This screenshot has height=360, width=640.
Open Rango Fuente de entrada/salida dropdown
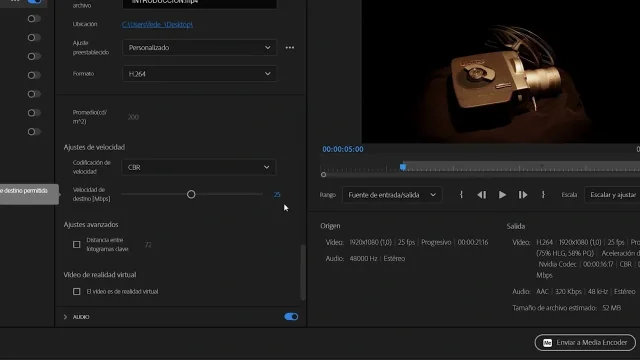tap(392, 195)
